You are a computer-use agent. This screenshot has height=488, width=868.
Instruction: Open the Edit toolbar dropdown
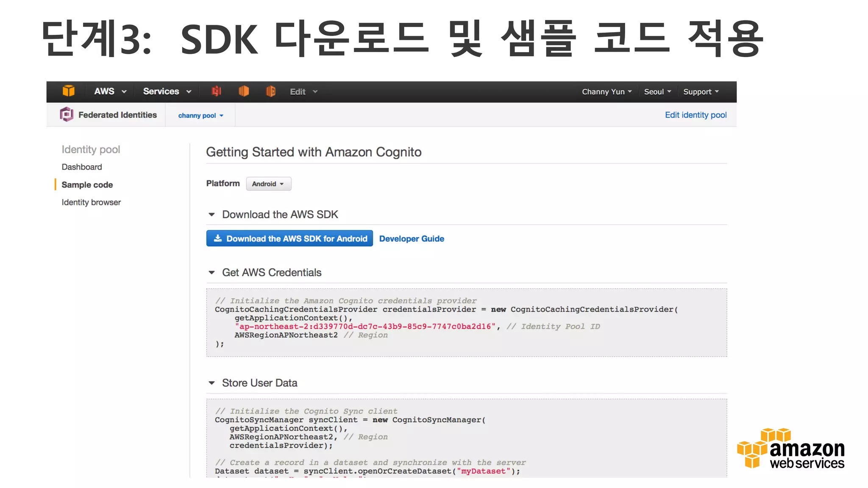click(303, 92)
